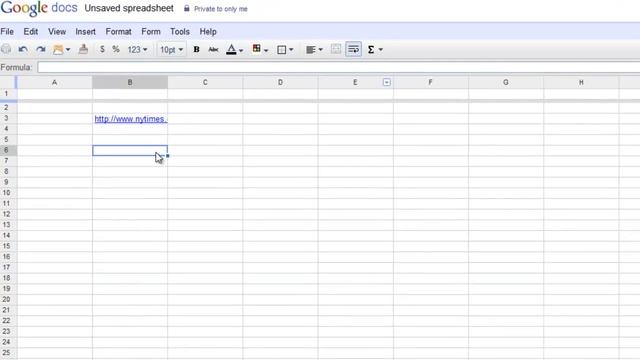Select column G header
This screenshot has width=640, height=360.
(x=506, y=82)
